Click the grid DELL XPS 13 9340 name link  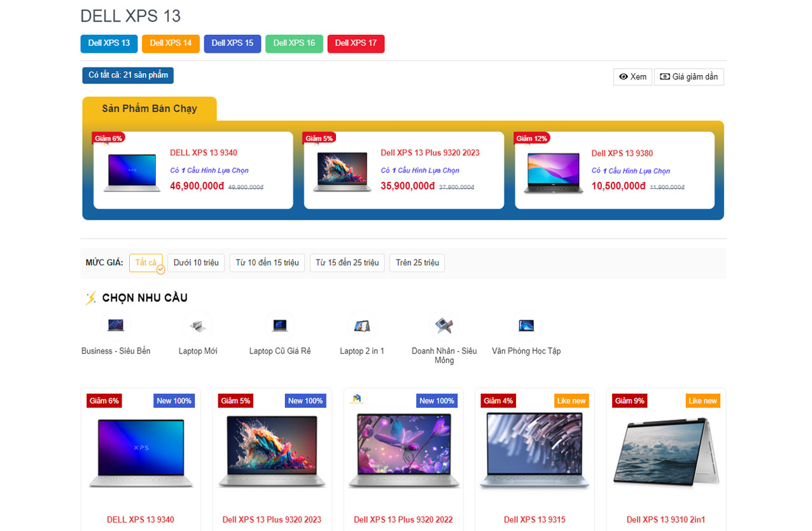coord(141,520)
